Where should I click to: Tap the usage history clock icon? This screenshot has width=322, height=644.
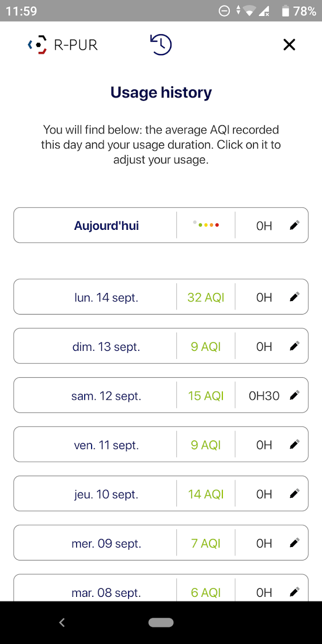coord(161,44)
